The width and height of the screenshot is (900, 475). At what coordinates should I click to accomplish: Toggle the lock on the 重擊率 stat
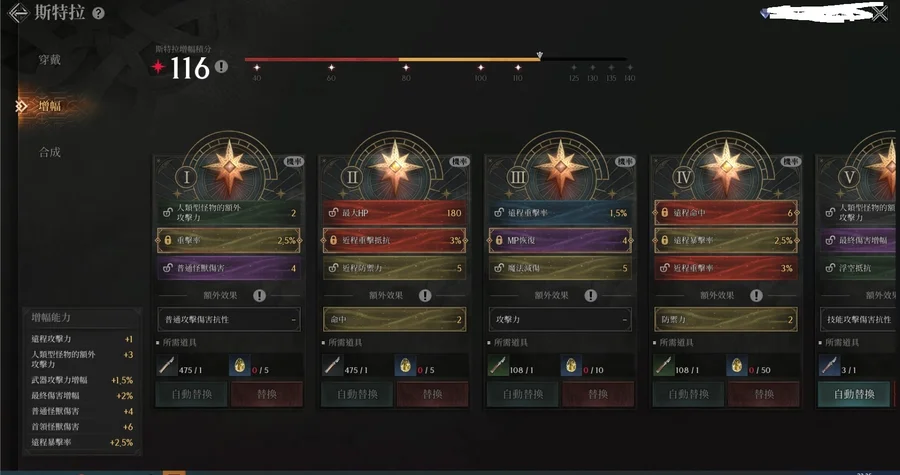tap(168, 240)
